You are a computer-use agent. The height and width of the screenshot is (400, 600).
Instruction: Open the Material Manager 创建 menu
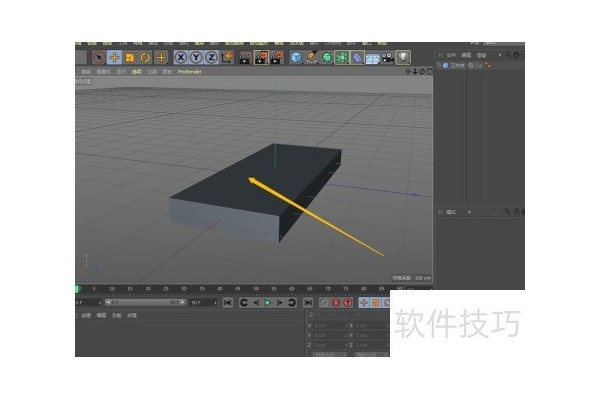(86, 316)
